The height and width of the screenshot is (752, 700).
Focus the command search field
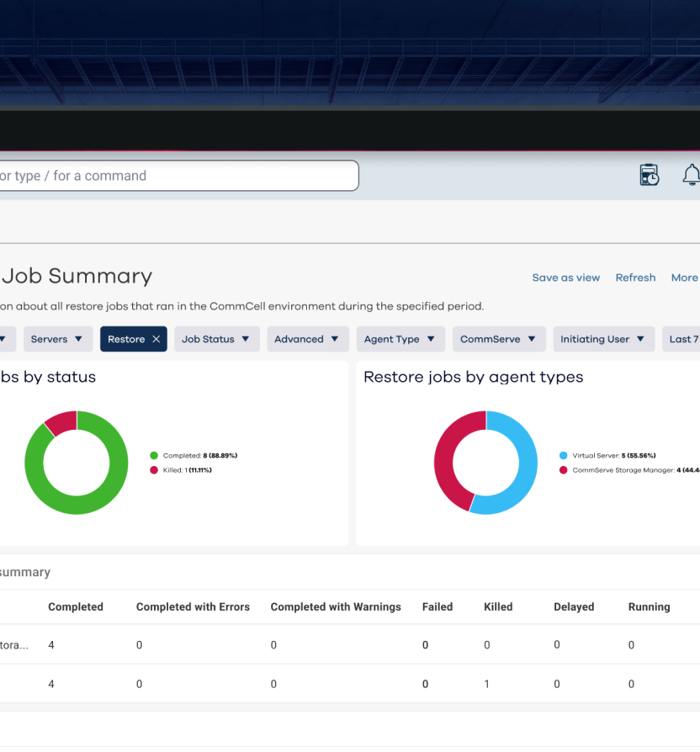[177, 176]
